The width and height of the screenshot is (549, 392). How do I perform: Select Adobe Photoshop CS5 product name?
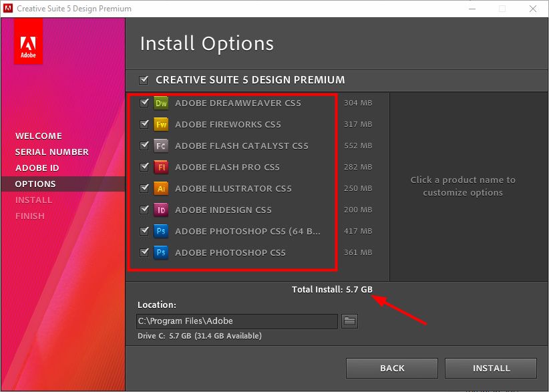click(230, 252)
